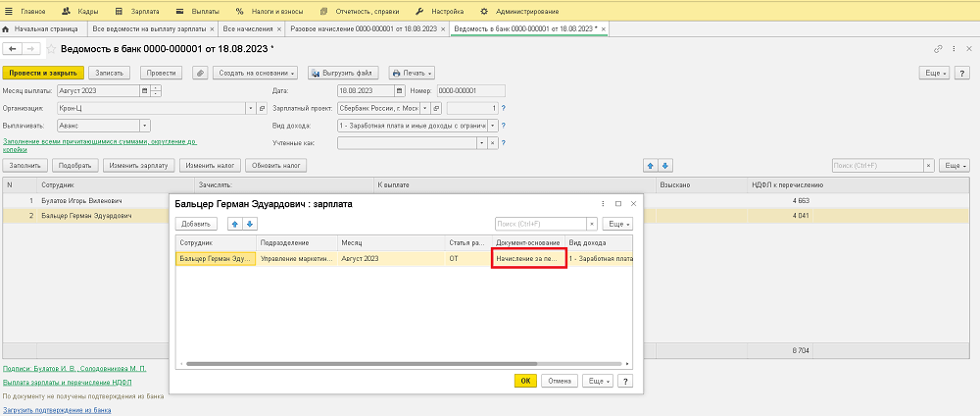
Task: Click the Провести и закрыть button
Action: (x=42, y=73)
